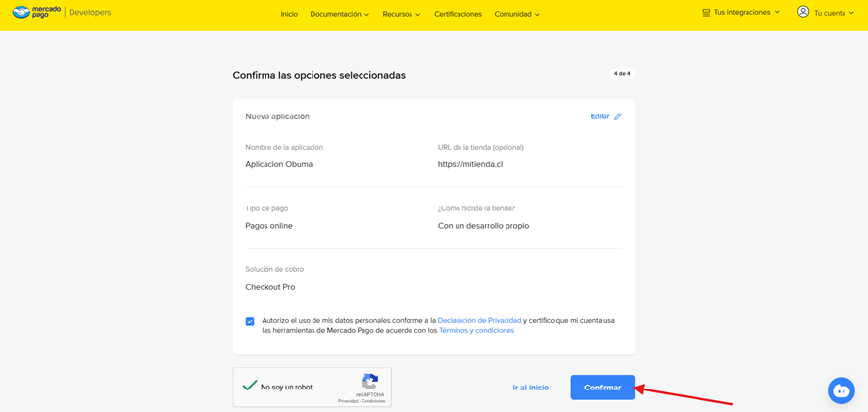Click the Ir al inicio link

pos(530,388)
